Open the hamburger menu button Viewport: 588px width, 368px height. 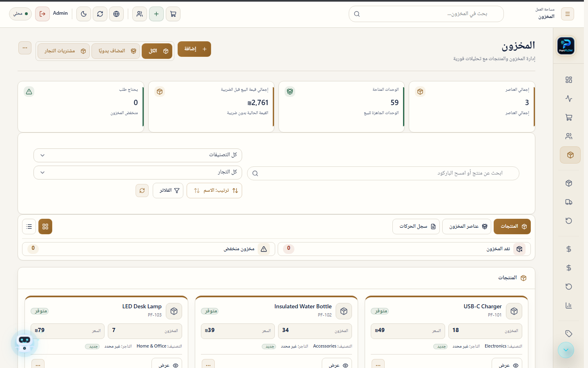pyautogui.click(x=568, y=14)
